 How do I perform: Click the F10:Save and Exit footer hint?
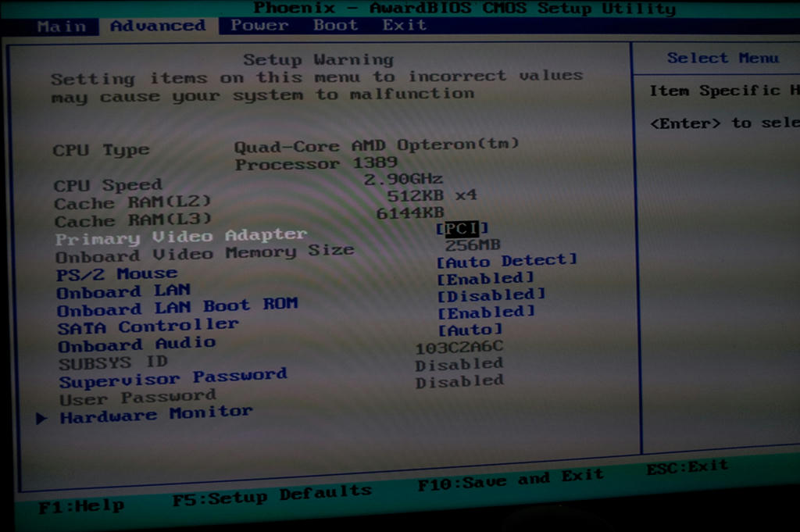coord(510,480)
